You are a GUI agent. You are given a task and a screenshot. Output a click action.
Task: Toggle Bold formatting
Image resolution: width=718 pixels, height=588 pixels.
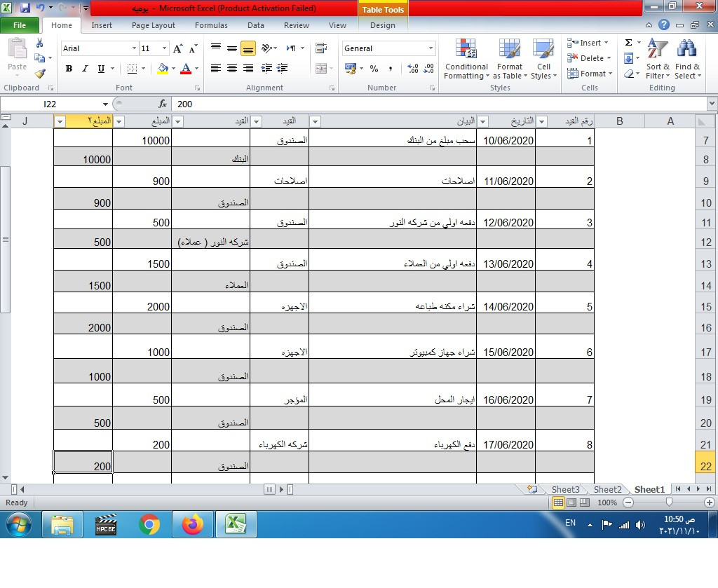click(69, 69)
